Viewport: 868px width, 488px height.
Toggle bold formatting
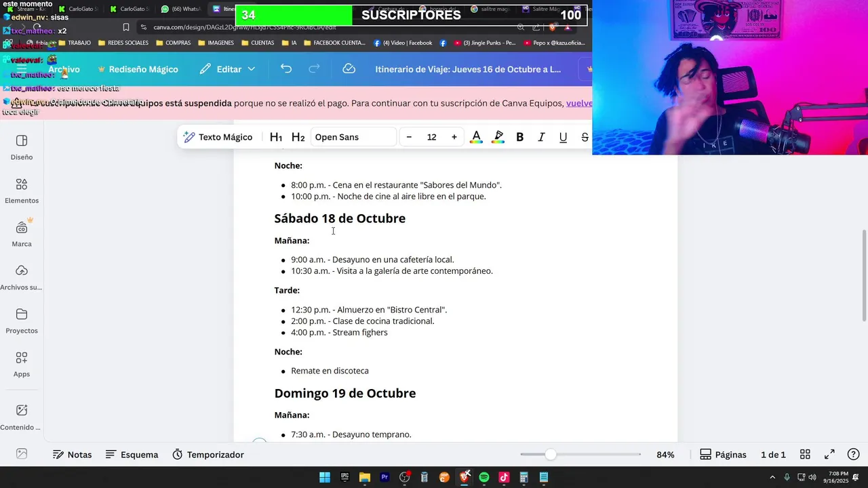pos(520,137)
